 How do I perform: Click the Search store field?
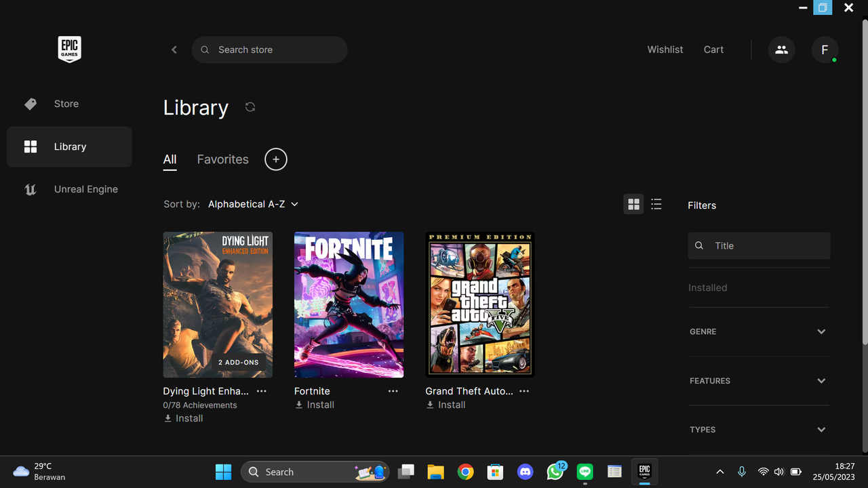269,49
